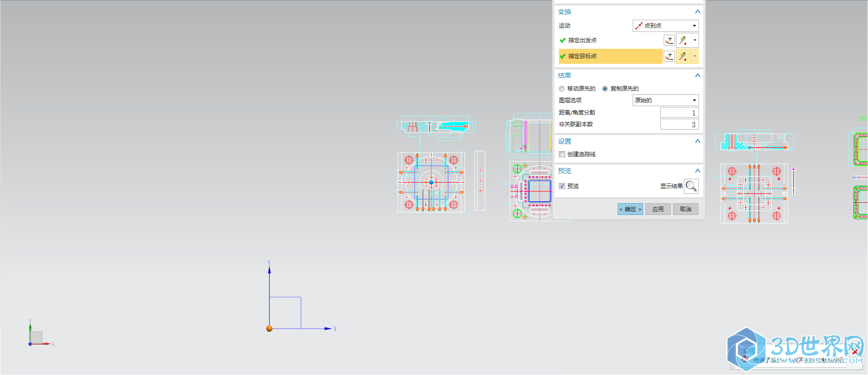
Task: Toggle the 预览 checkbox
Action: 562,186
